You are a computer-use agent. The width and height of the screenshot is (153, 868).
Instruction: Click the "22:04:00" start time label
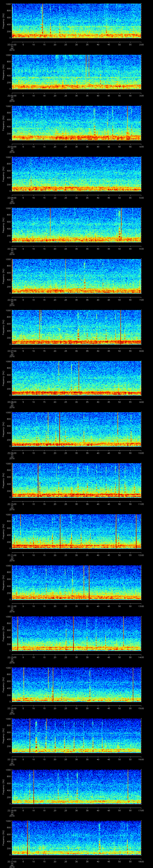click(12, 197)
